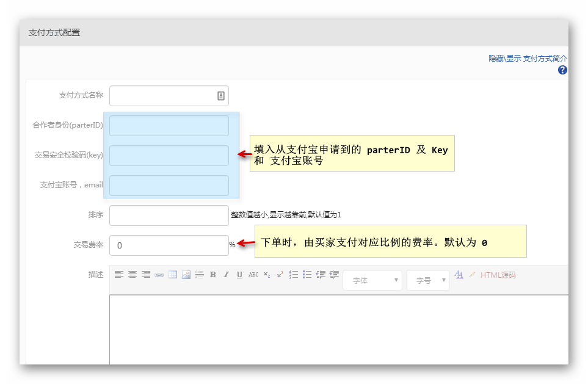Viewport: 588px width, 384px height.
Task: Insert a hyperlink in the description
Action: click(159, 275)
